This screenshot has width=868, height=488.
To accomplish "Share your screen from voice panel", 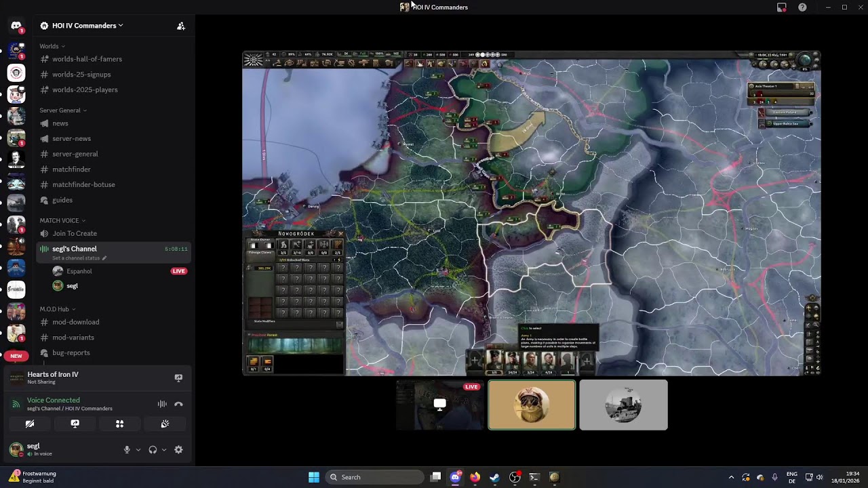I will click(x=75, y=424).
